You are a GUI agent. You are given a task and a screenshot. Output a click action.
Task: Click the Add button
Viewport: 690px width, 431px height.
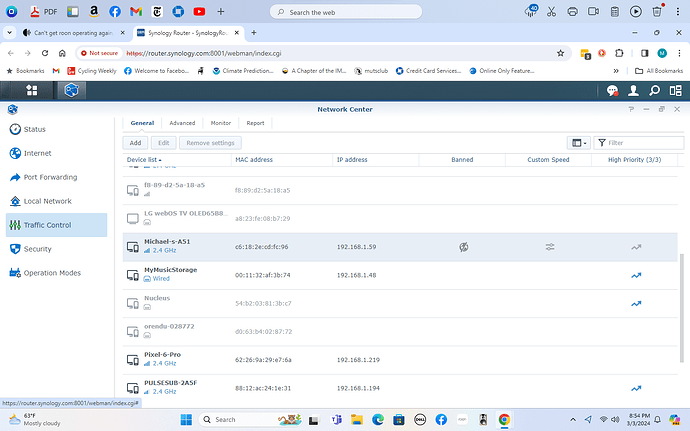pyautogui.click(x=136, y=143)
